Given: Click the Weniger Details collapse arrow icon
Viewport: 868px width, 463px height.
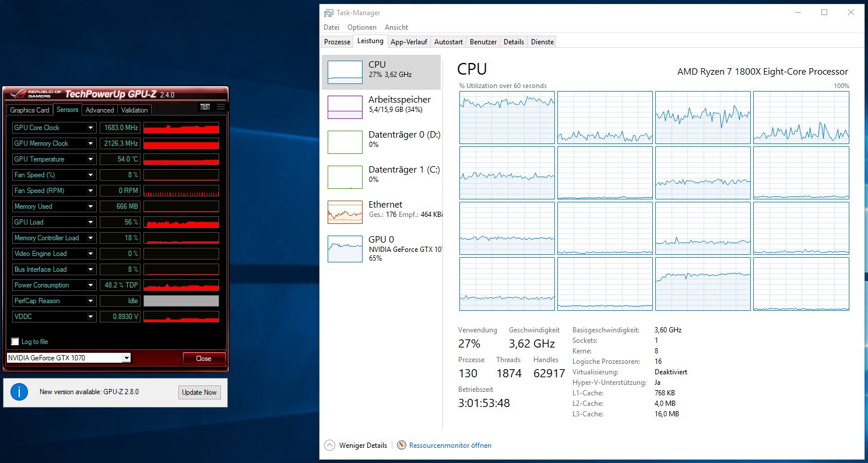Looking at the screenshot, I should coord(330,445).
